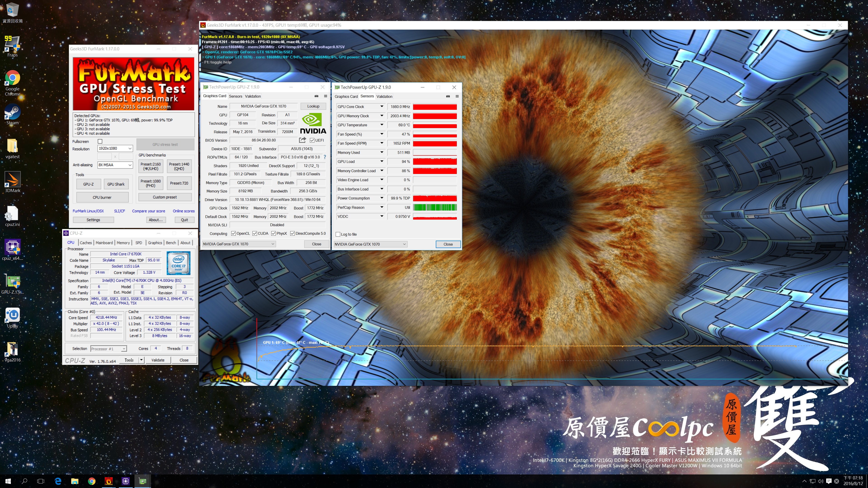Open GPU selector dropdown in Sensors window

pos(370,244)
